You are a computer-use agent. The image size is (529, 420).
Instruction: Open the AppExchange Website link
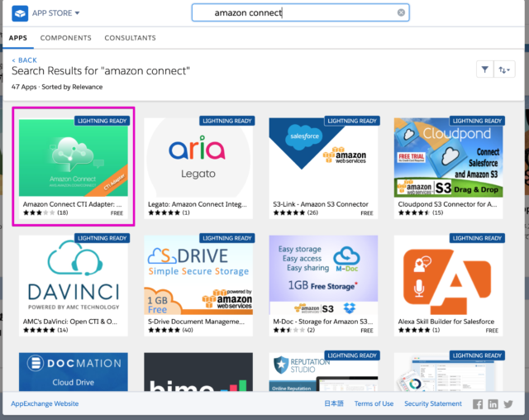45,403
